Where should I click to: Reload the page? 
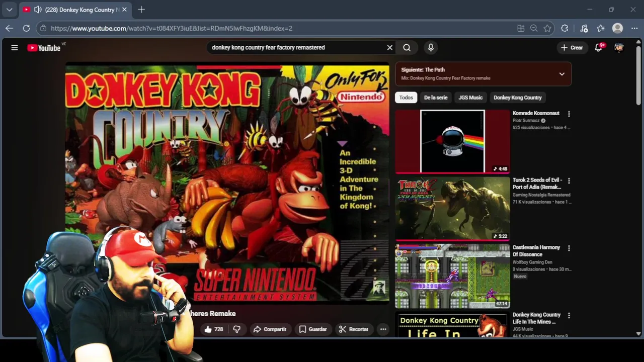coord(26,28)
